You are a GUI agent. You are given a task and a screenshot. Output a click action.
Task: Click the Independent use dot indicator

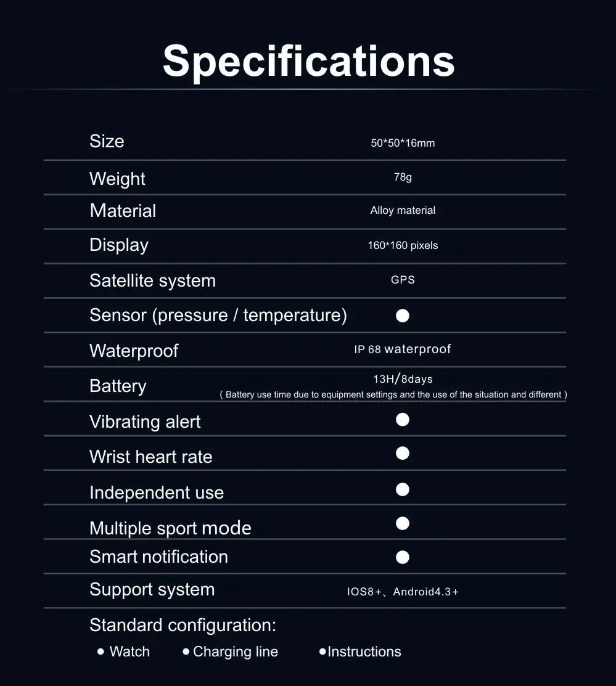coord(403,489)
